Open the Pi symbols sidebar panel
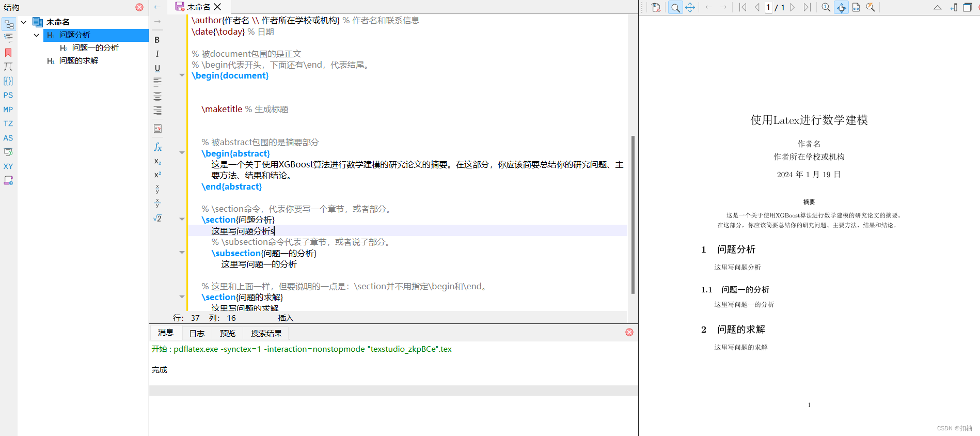This screenshot has width=980, height=436. (x=8, y=67)
